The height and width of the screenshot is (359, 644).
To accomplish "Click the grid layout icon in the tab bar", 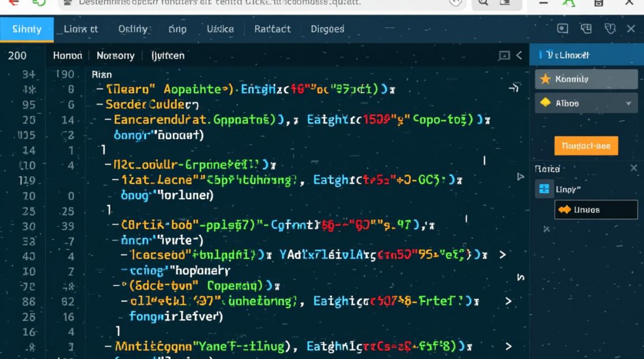I will pyautogui.click(x=586, y=29).
